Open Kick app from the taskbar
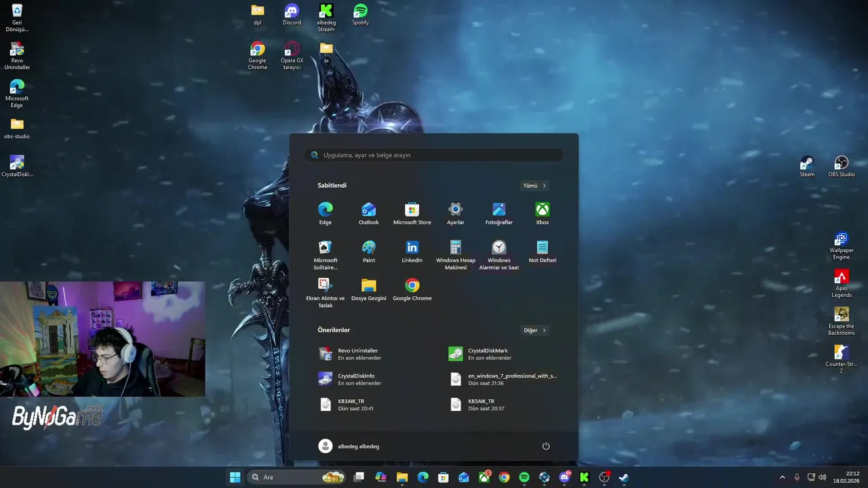Viewport: 868px width, 488px height. tap(584, 477)
